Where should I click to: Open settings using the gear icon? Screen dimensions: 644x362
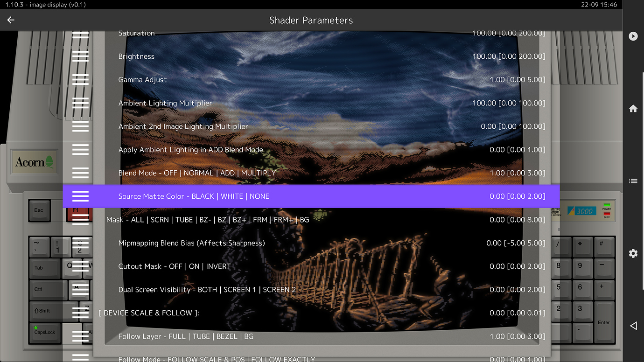pos(633,253)
